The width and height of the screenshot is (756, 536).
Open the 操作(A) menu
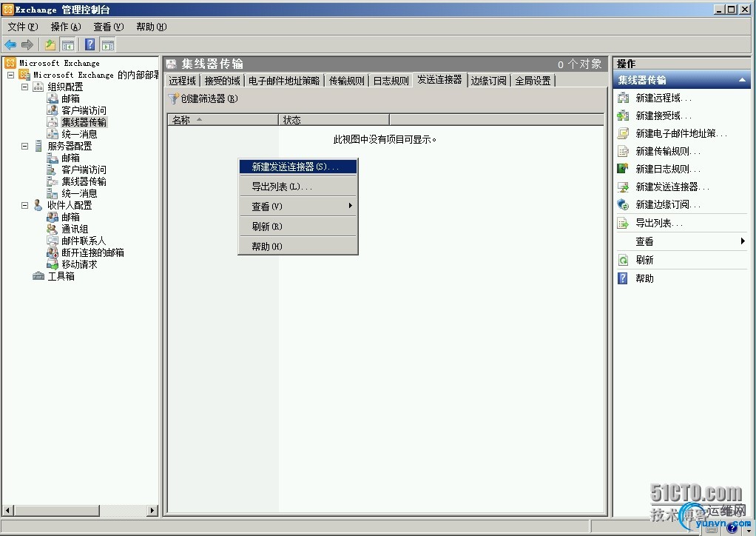point(66,27)
